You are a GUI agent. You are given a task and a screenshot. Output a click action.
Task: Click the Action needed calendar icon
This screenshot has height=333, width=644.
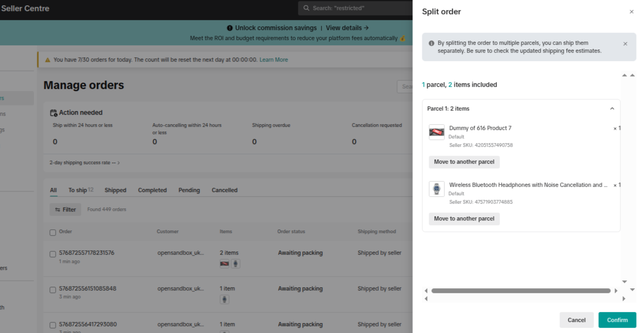click(x=53, y=113)
